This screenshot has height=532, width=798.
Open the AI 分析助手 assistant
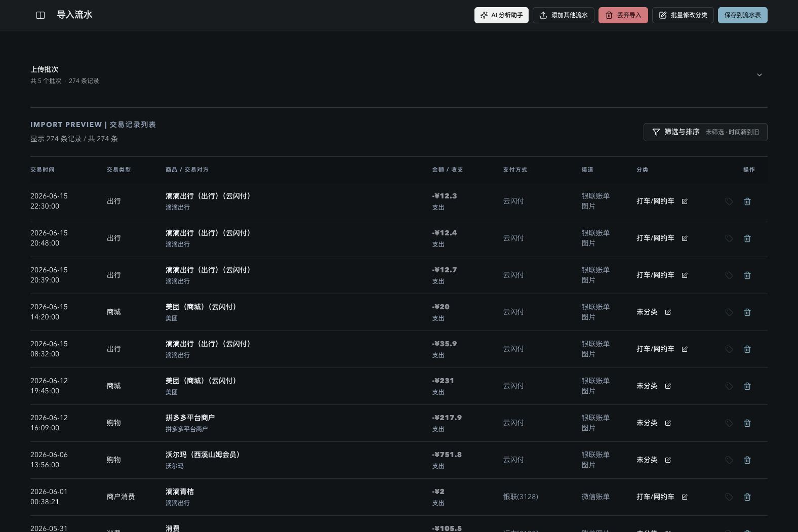pos(501,15)
